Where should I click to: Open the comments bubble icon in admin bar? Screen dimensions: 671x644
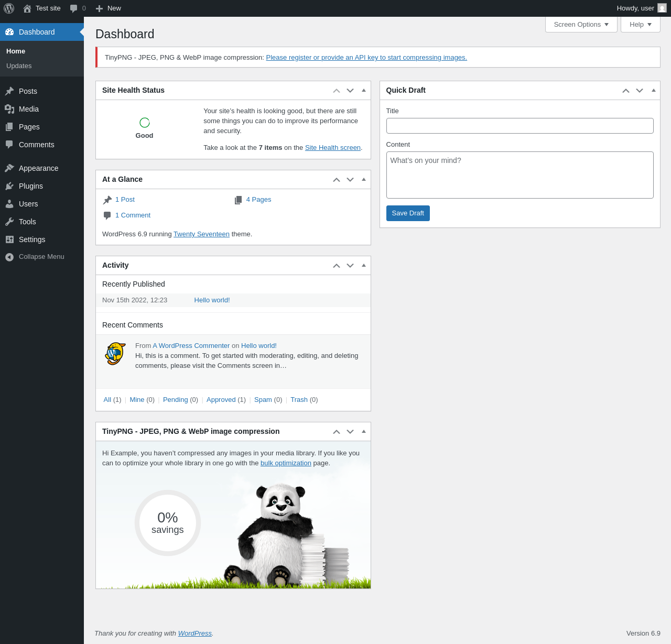(74, 8)
